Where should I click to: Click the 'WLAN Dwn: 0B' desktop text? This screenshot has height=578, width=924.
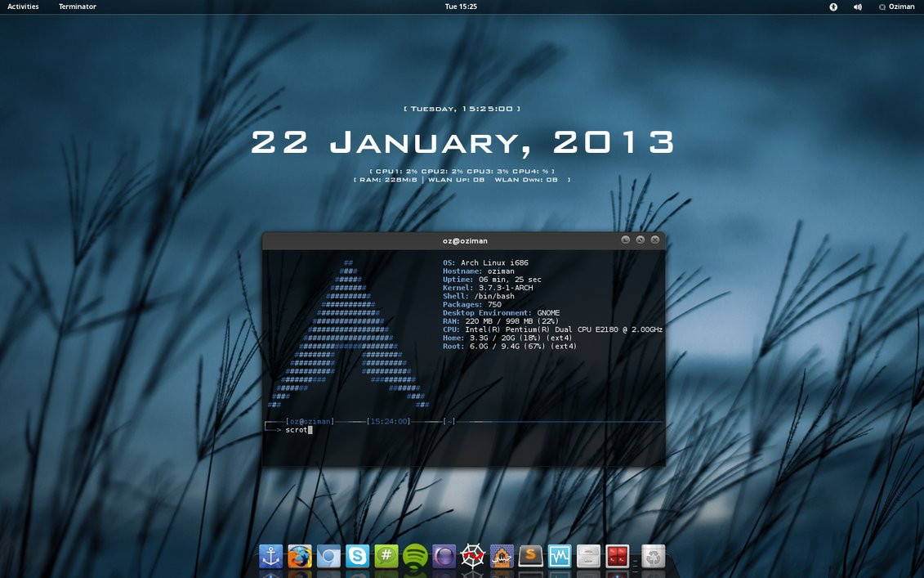526,180
